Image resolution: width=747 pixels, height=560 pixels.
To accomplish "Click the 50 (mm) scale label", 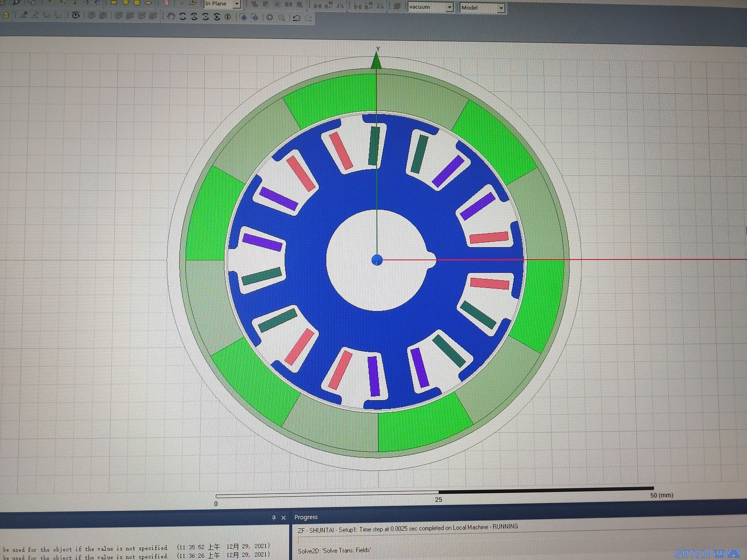I will [661, 495].
